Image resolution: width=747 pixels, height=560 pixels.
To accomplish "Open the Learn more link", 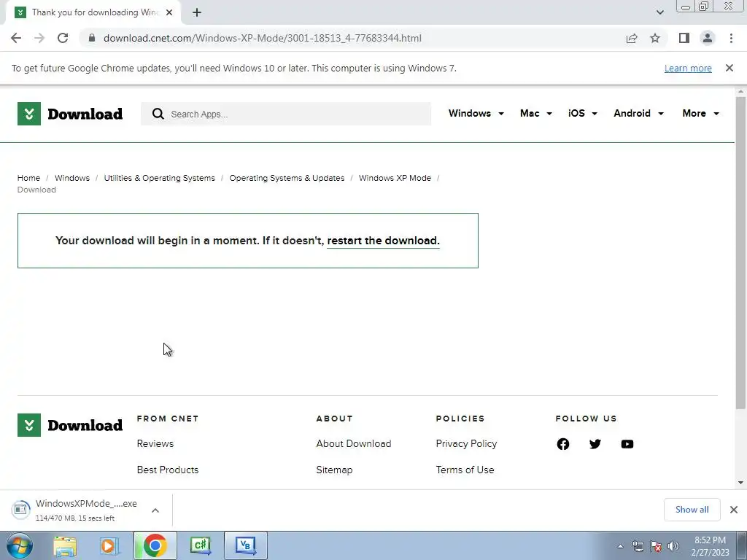I will pos(688,68).
